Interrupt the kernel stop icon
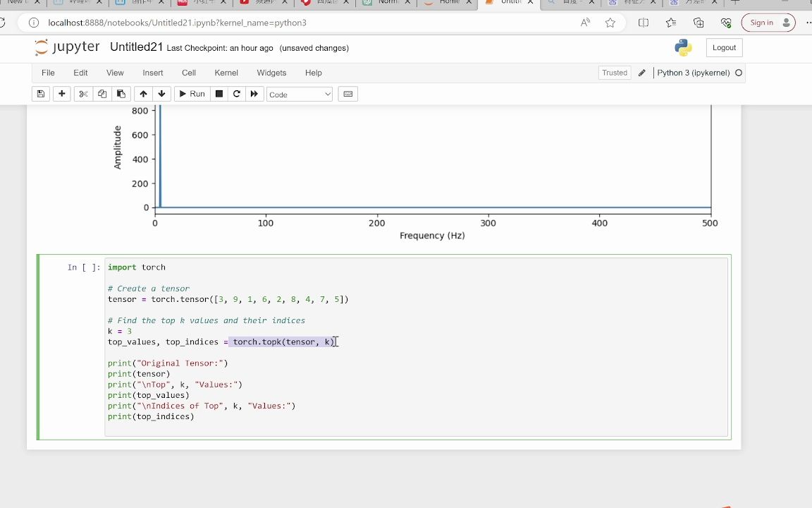 219,94
